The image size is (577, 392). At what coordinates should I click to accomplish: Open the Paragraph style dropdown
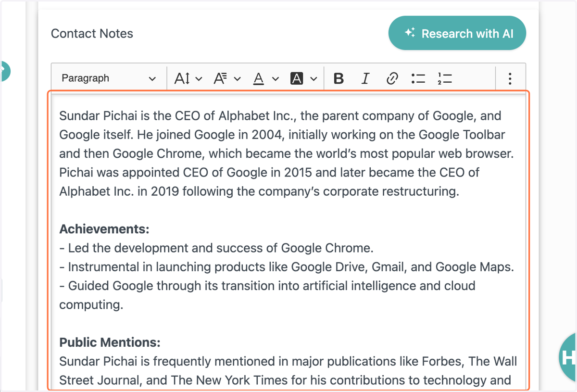[x=109, y=78]
